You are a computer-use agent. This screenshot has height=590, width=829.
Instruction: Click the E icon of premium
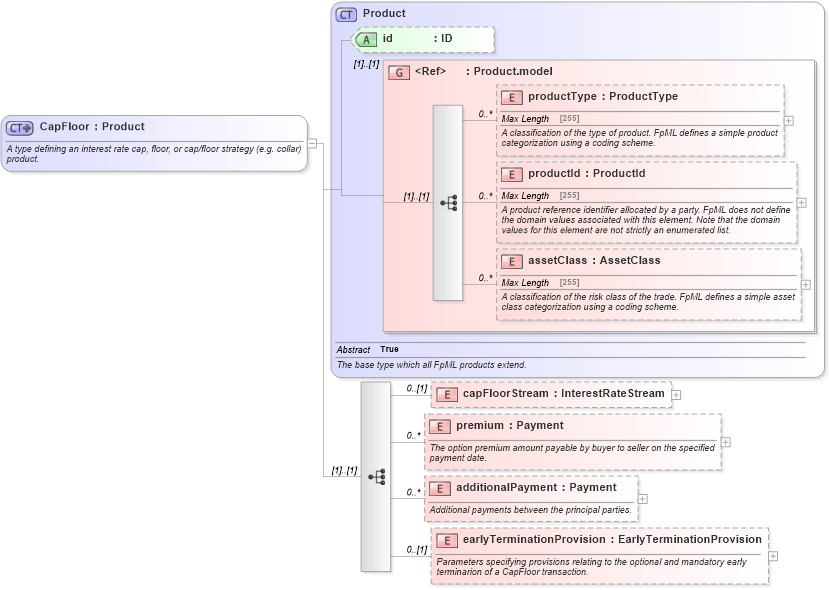(x=440, y=427)
